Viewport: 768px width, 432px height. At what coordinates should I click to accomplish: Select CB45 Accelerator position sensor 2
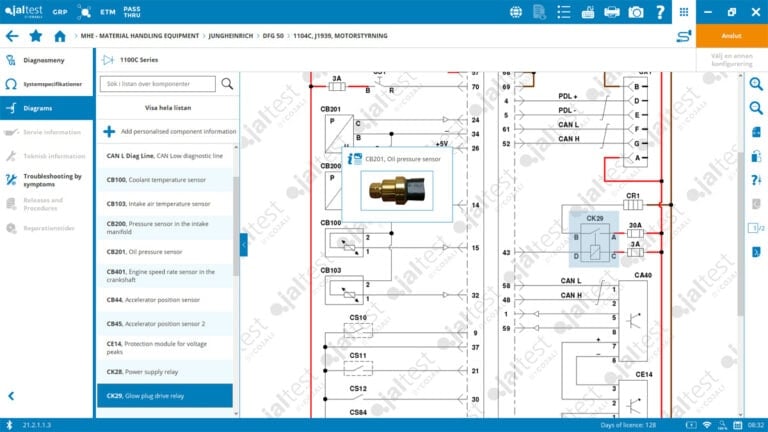pos(165,324)
